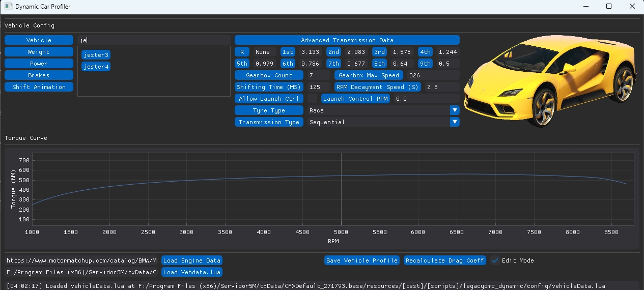Click Recalculate Drag Coeff button
This screenshot has width=644, height=290.
point(444,260)
